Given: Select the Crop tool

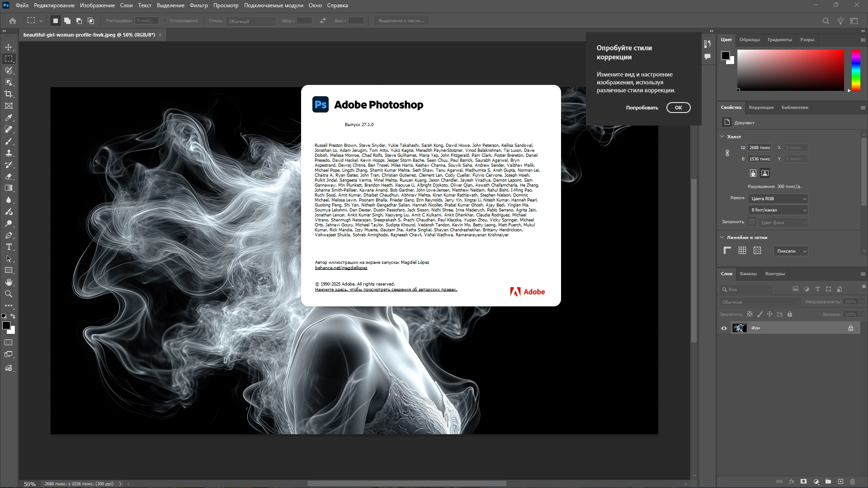Looking at the screenshot, I should 9,94.
